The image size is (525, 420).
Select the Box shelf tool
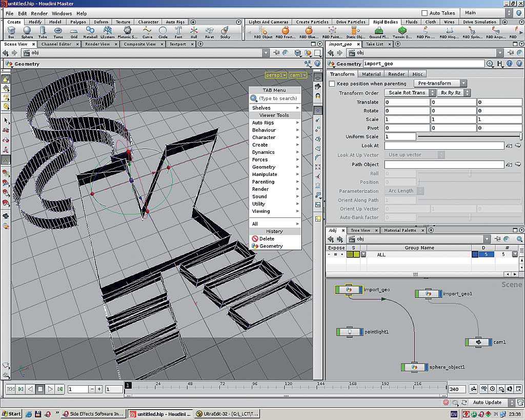(x=11, y=32)
